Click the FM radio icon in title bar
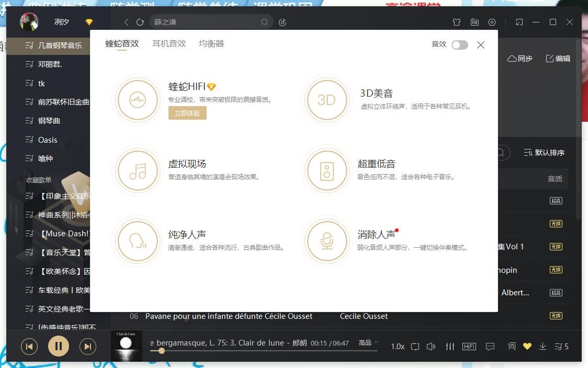 click(474, 22)
